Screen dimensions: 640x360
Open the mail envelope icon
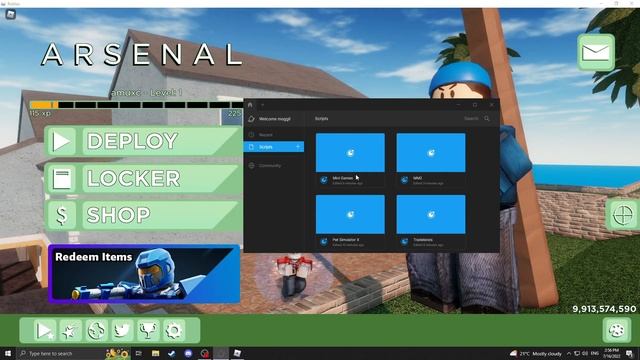click(596, 53)
